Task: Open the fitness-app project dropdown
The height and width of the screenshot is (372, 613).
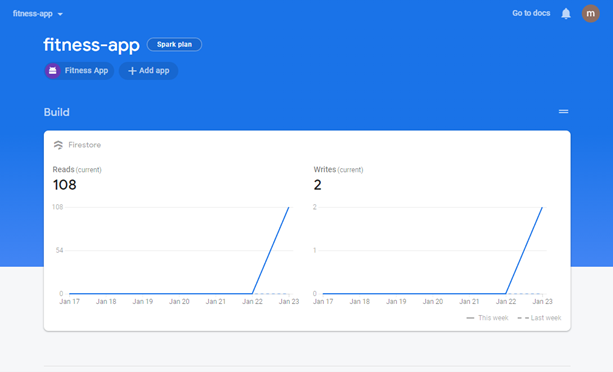Action: click(38, 14)
